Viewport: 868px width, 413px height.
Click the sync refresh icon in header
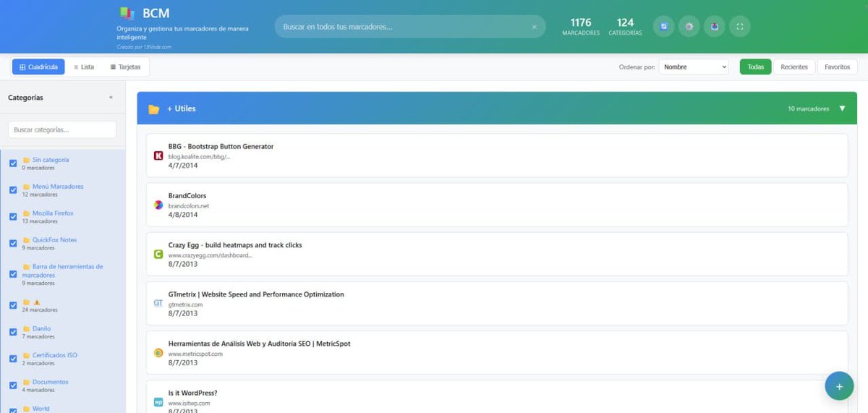(x=663, y=27)
